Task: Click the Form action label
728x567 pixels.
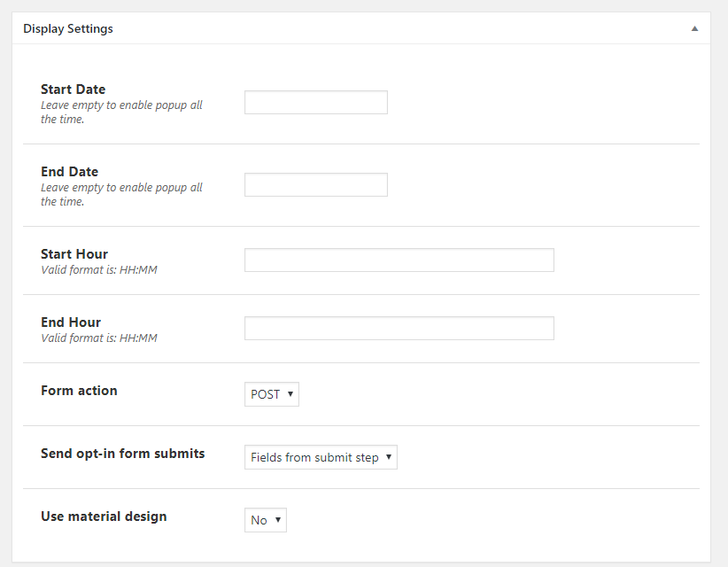Action: click(x=79, y=391)
